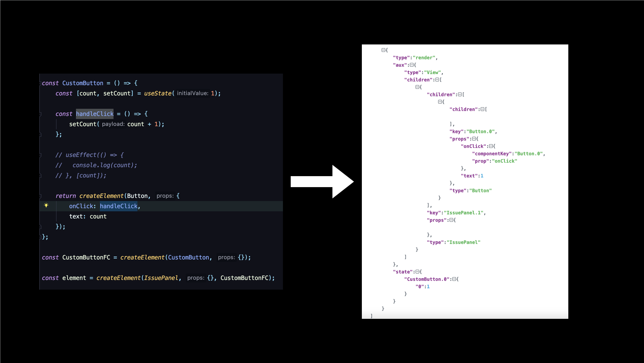Click the highlighted handleClick declaration

95,114
